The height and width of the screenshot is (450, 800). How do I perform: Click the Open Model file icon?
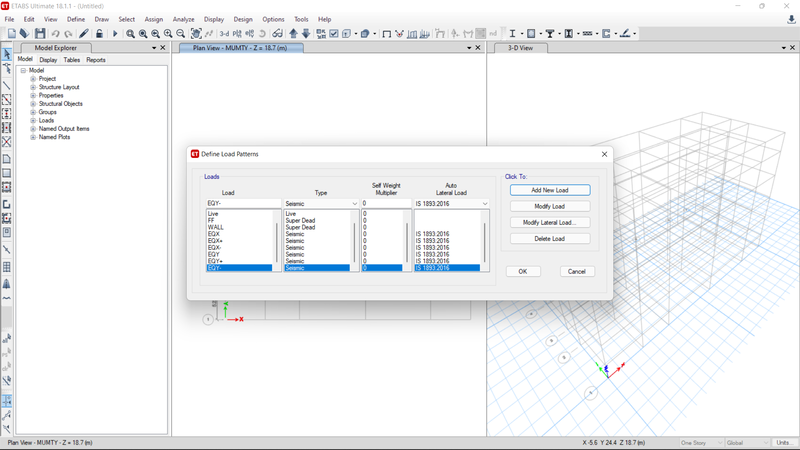pyautogui.click(x=24, y=34)
